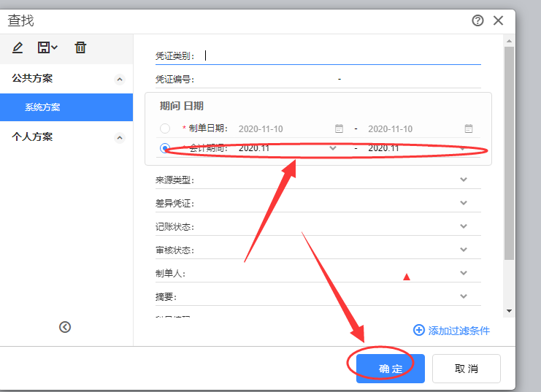Click the 添加过滤条件 link
The image size is (541, 392).
(x=459, y=331)
